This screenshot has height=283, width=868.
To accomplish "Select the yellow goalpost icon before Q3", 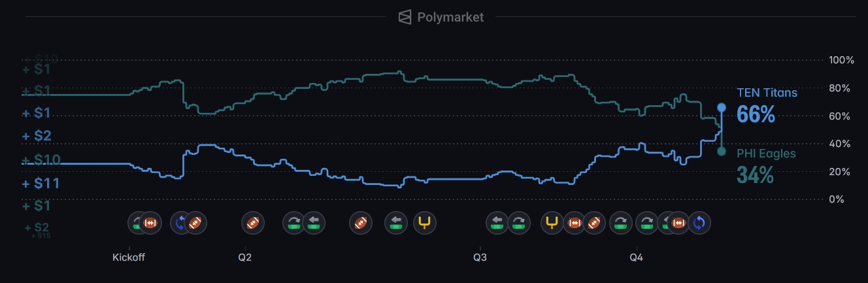I will (x=426, y=223).
